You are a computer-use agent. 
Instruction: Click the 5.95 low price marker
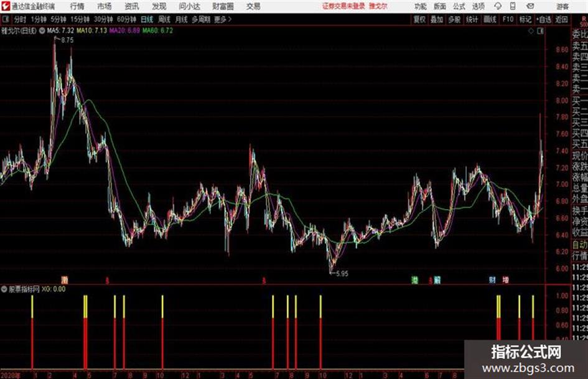pos(342,274)
